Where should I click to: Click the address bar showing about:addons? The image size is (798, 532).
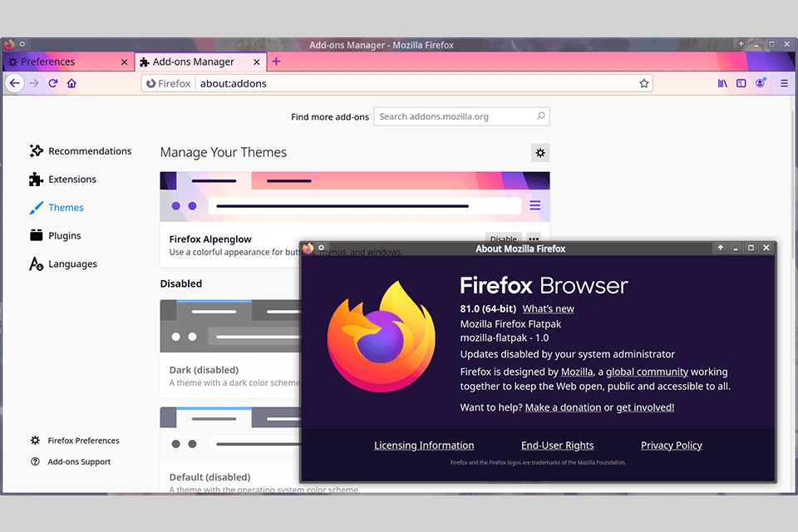397,83
